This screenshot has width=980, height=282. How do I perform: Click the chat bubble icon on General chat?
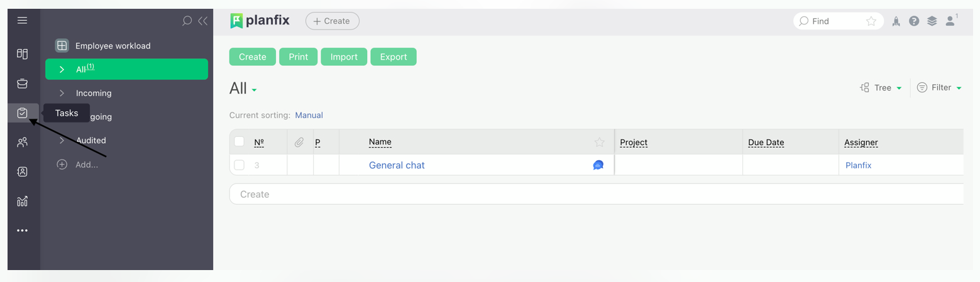click(x=598, y=165)
